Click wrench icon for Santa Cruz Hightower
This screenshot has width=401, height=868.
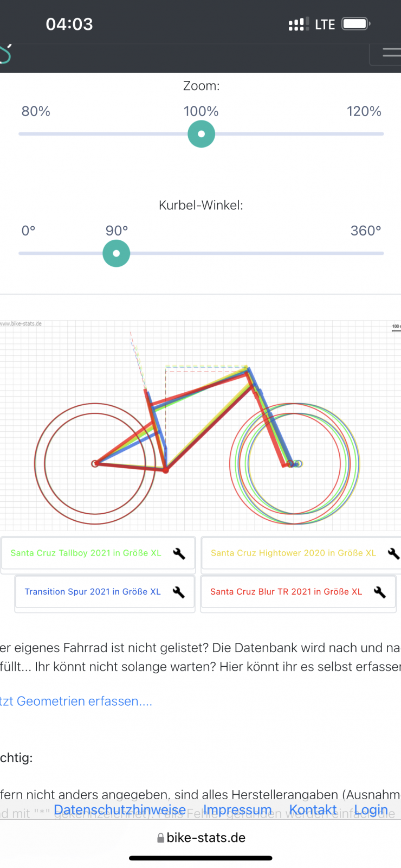(x=393, y=553)
